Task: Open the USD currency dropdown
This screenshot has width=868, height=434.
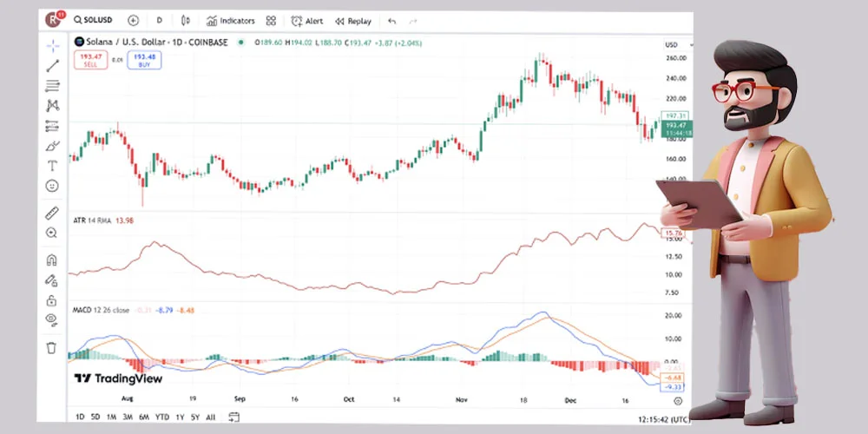Action: tap(678, 44)
